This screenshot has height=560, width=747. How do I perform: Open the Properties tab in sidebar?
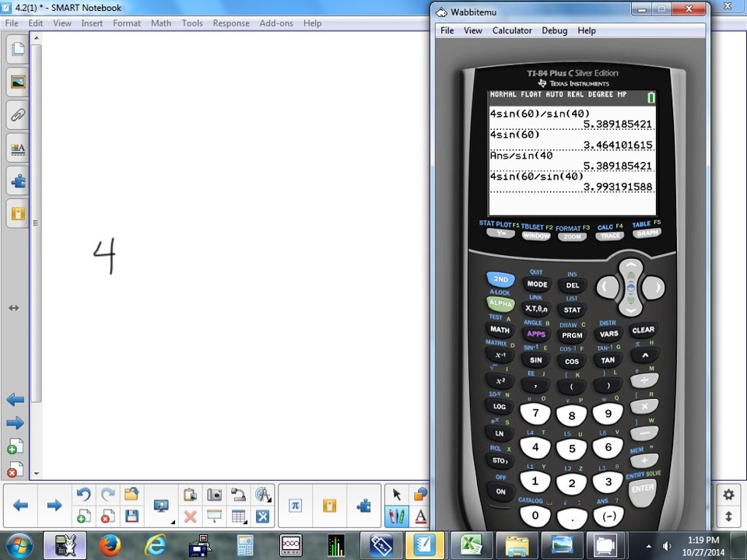tap(18, 149)
